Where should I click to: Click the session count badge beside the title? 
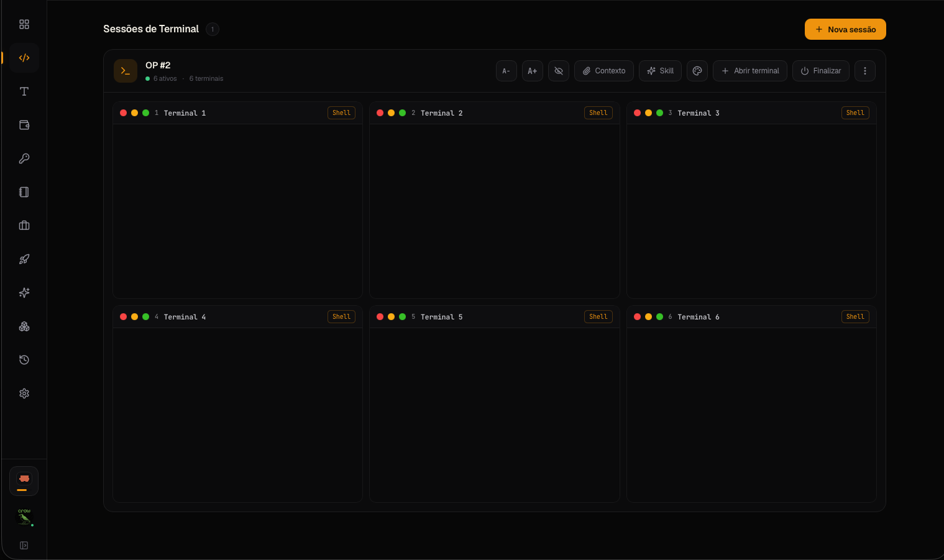(x=213, y=29)
